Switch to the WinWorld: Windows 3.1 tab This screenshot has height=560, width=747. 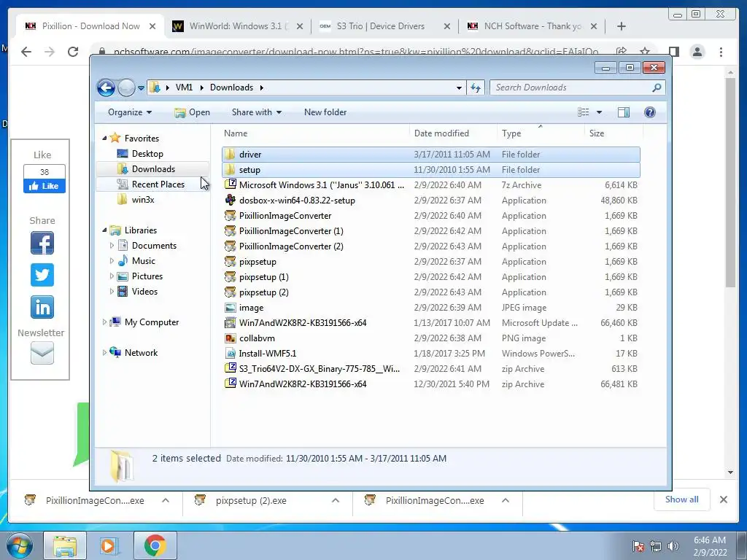[x=237, y=26]
